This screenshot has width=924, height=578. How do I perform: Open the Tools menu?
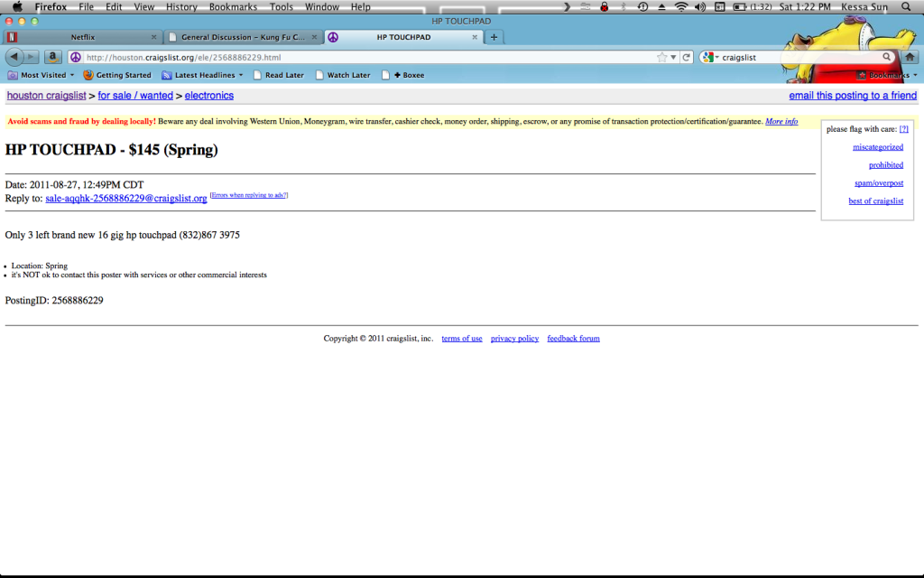click(x=282, y=6)
